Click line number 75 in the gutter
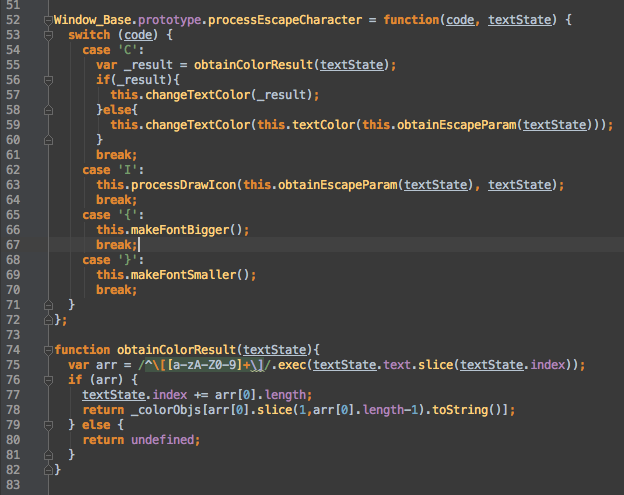 tap(13, 365)
